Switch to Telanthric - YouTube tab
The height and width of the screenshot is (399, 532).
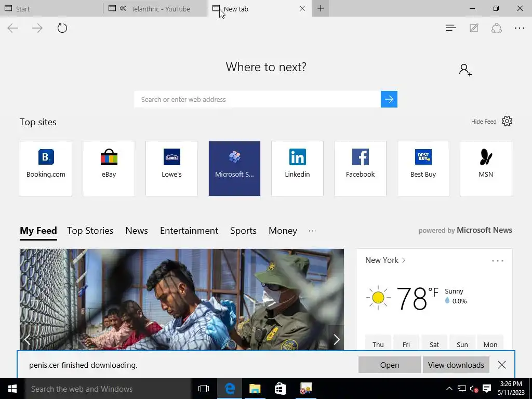(155, 8)
